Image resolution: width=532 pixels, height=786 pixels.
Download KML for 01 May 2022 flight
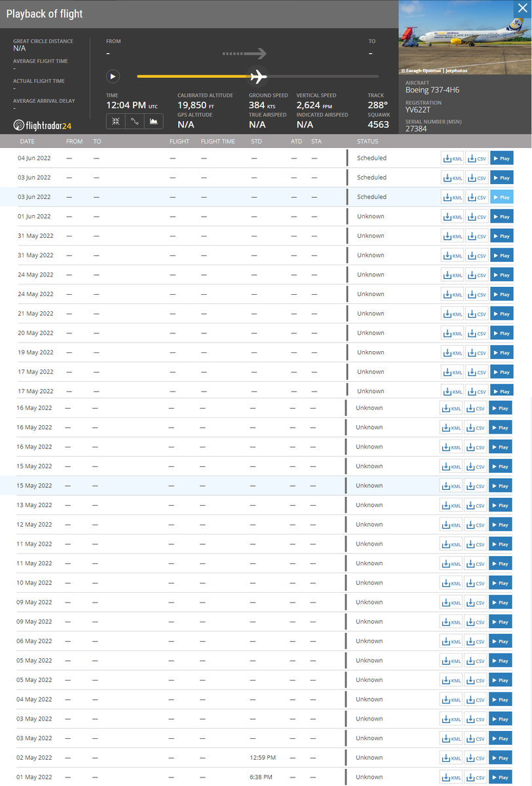click(x=451, y=777)
